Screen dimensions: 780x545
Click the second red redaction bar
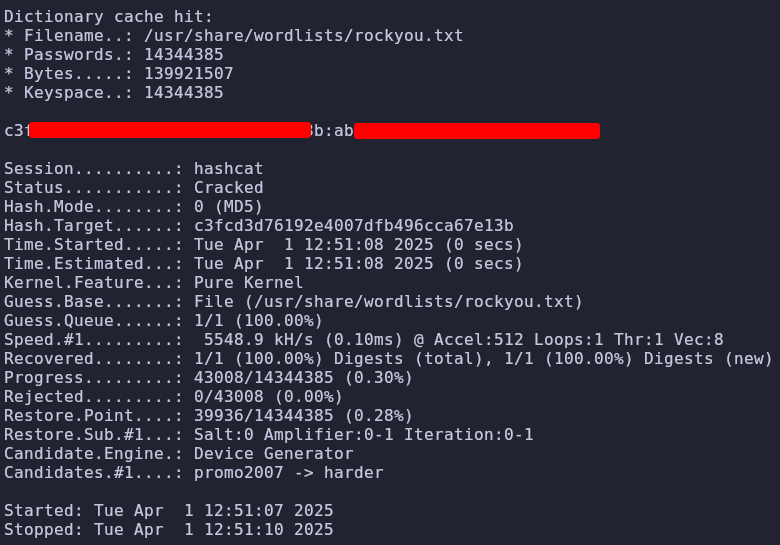(x=477, y=131)
